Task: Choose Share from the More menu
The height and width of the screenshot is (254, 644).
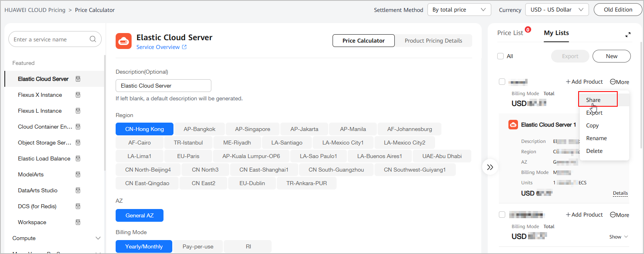Action: pyautogui.click(x=593, y=100)
